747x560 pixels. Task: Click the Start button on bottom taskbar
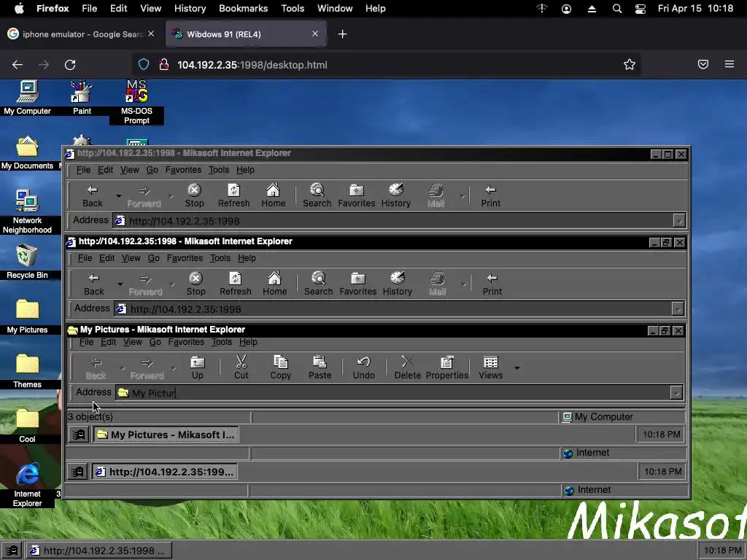click(x=11, y=551)
